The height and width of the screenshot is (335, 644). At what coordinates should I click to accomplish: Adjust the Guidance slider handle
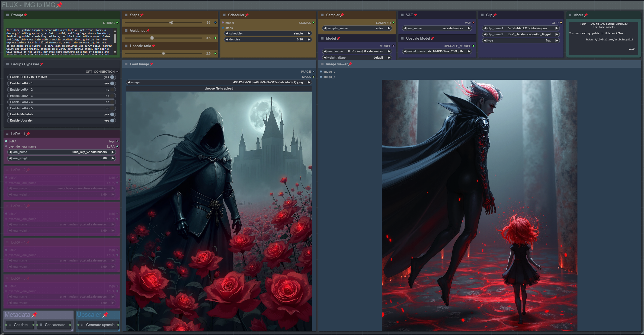(152, 38)
